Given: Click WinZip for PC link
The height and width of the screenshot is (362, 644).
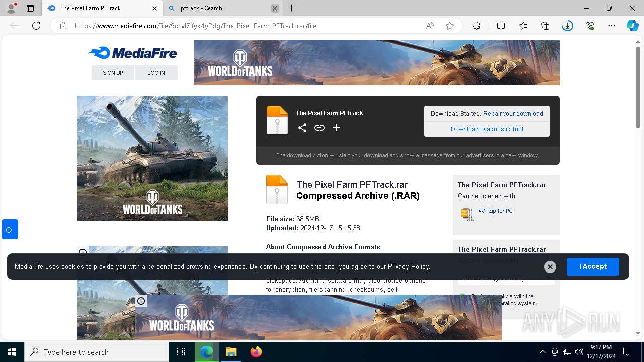Looking at the screenshot, I should coord(496,211).
